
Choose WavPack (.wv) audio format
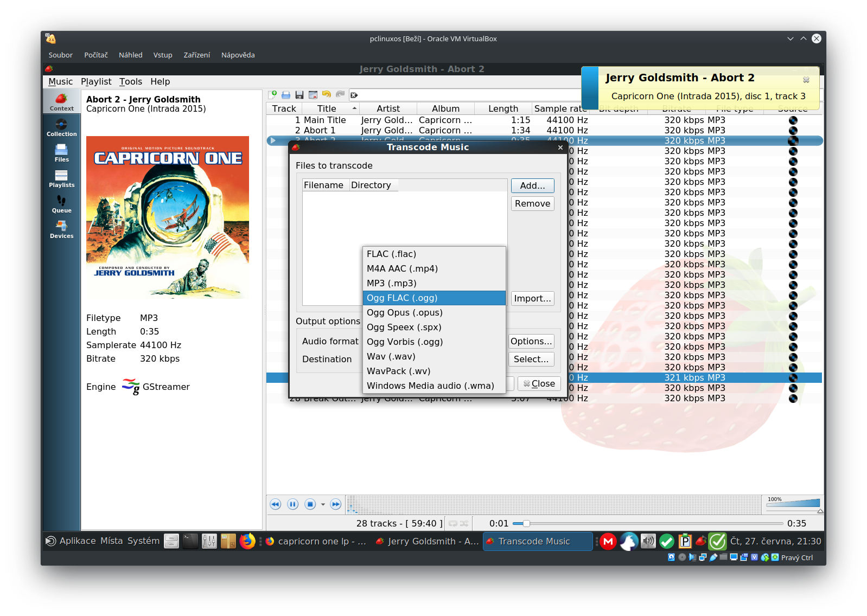(x=434, y=371)
